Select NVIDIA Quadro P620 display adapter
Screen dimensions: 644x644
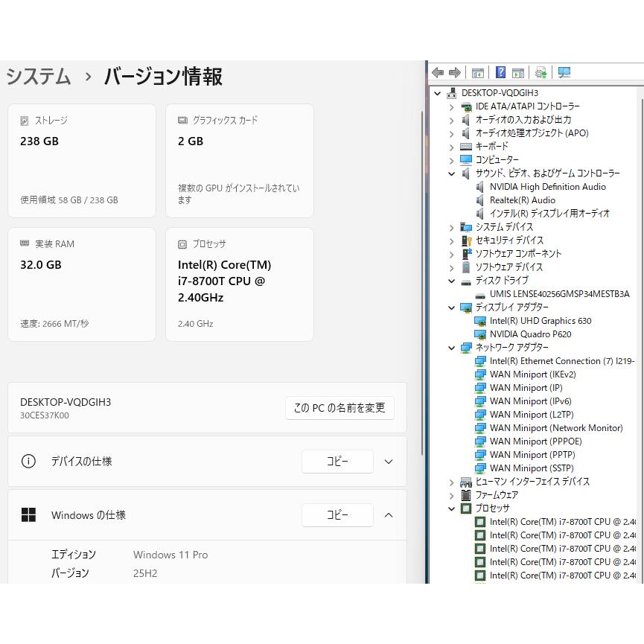tap(530, 334)
